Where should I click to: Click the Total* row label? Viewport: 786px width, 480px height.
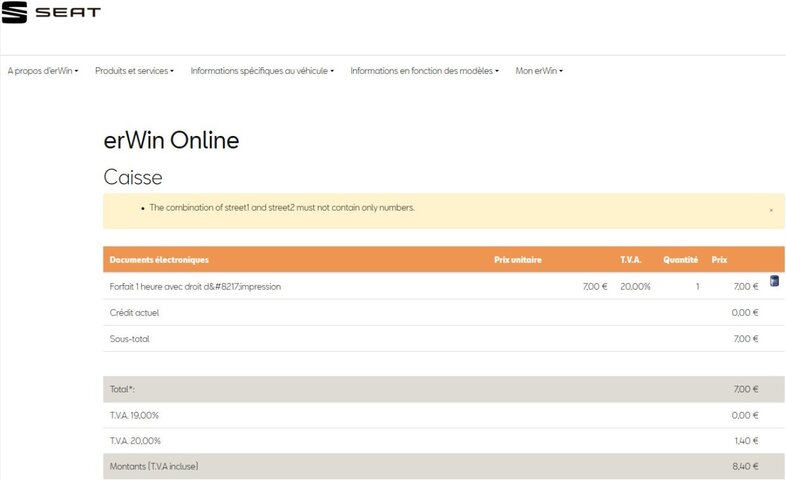(x=122, y=389)
